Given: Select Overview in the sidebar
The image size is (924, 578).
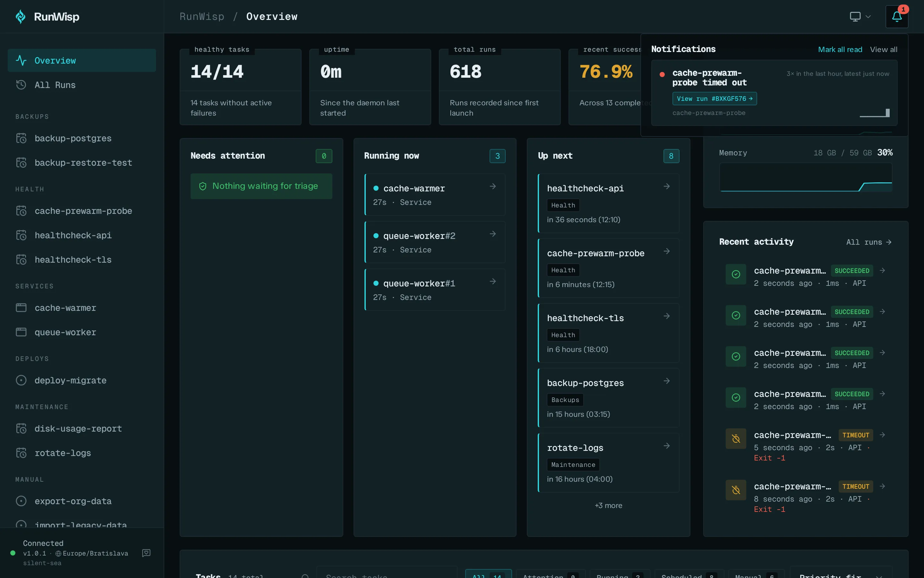Looking at the screenshot, I should pyautogui.click(x=82, y=60).
